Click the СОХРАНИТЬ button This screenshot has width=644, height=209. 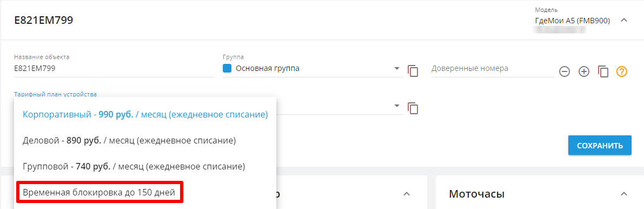(600, 145)
